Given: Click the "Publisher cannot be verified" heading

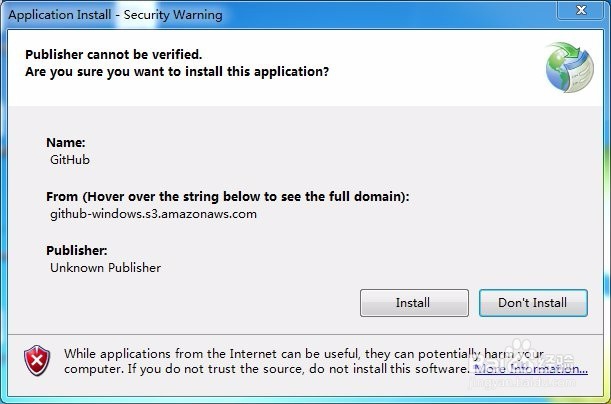Looking at the screenshot, I should pos(113,54).
